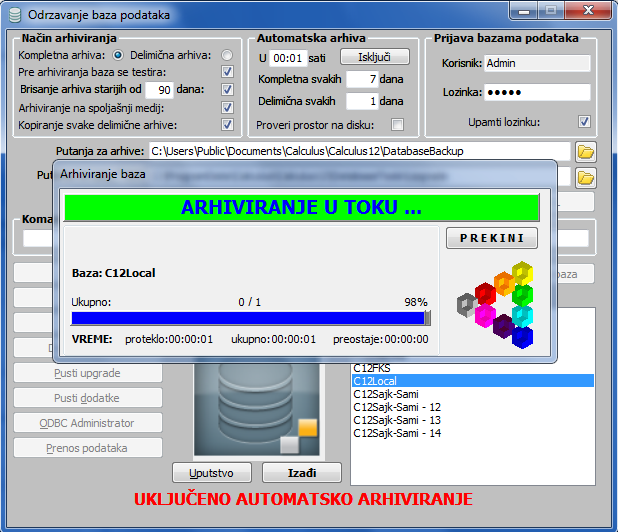Screen dimensions: 618x532
Task: Select the Delimična arhiva radio button
Action: [x=227, y=55]
